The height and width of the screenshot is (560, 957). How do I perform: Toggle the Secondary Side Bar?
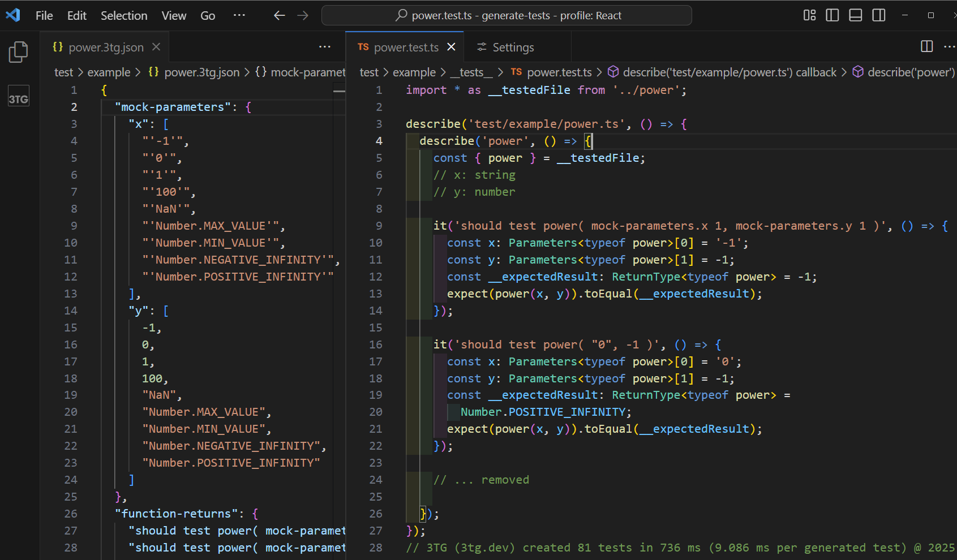[x=878, y=15]
